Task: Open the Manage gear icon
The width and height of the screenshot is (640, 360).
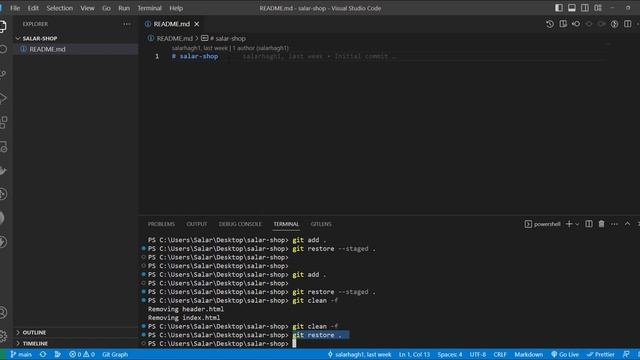Action: 3,336
